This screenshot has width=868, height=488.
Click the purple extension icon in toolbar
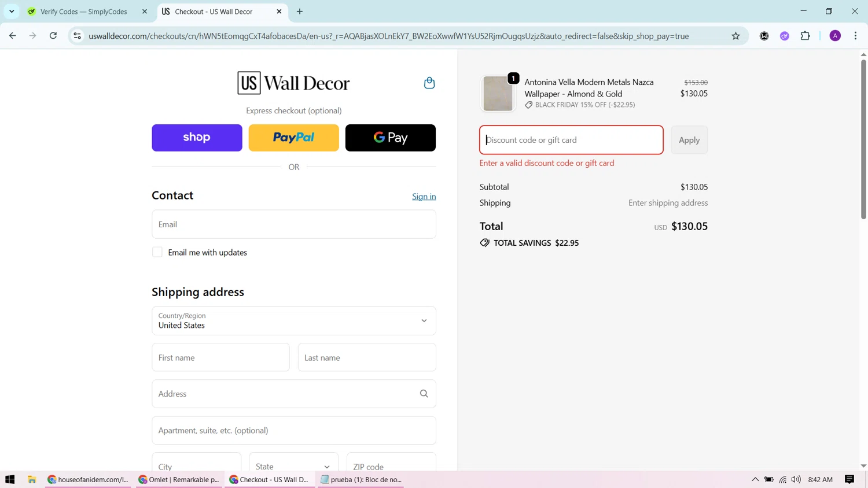point(785,36)
